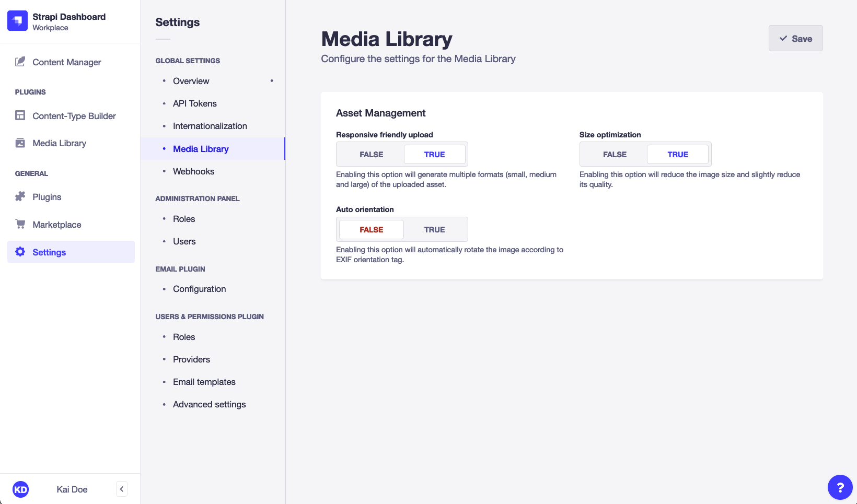Viewport: 857px width, 504px height.
Task: Open the Content-Type Builder plugin
Action: click(74, 116)
